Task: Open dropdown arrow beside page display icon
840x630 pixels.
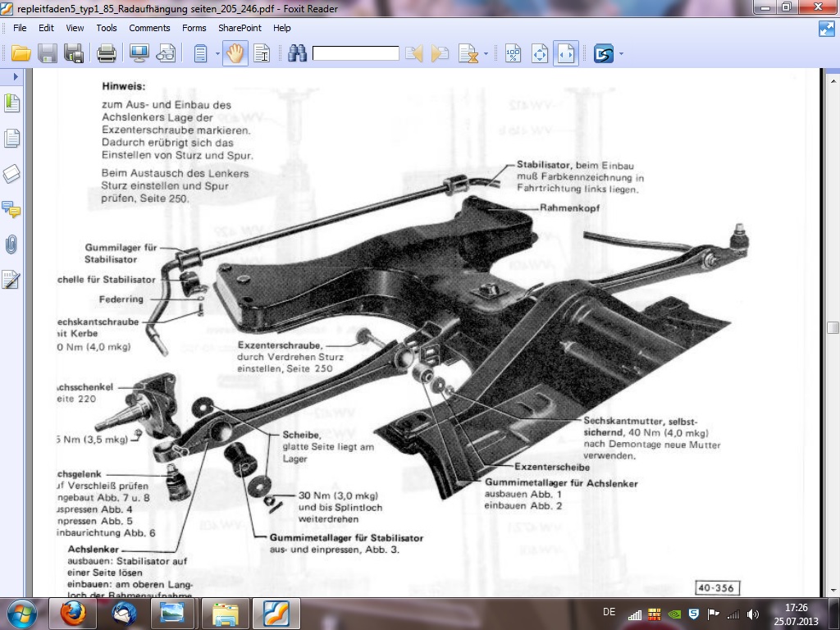Action: pyautogui.click(x=217, y=54)
